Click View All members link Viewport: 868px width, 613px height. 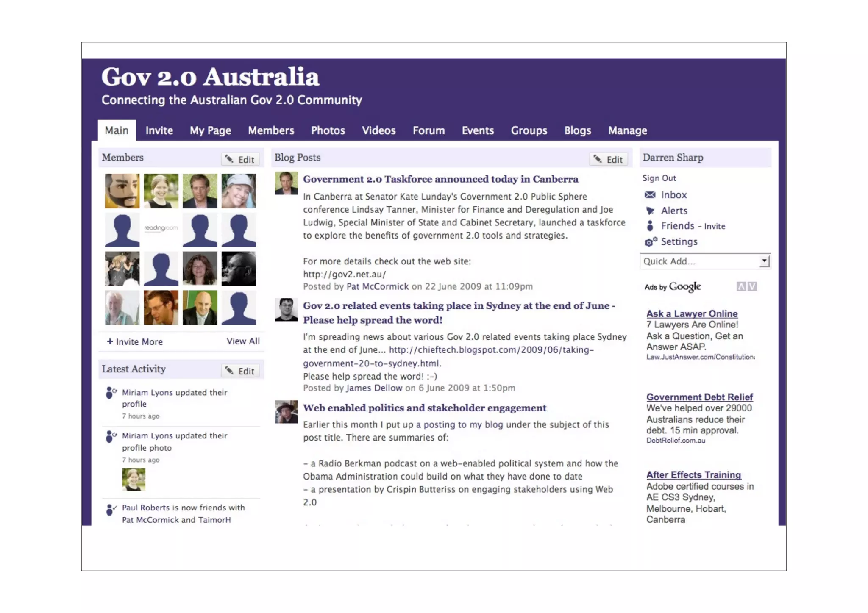[243, 341]
